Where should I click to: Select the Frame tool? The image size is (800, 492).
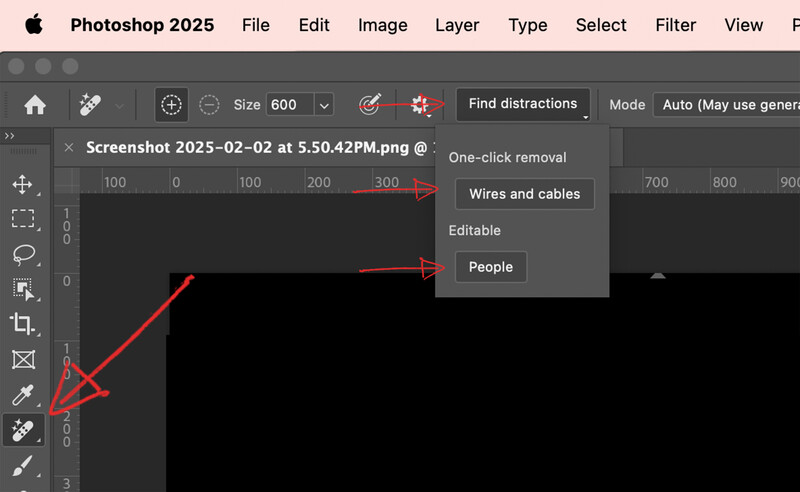click(23, 359)
